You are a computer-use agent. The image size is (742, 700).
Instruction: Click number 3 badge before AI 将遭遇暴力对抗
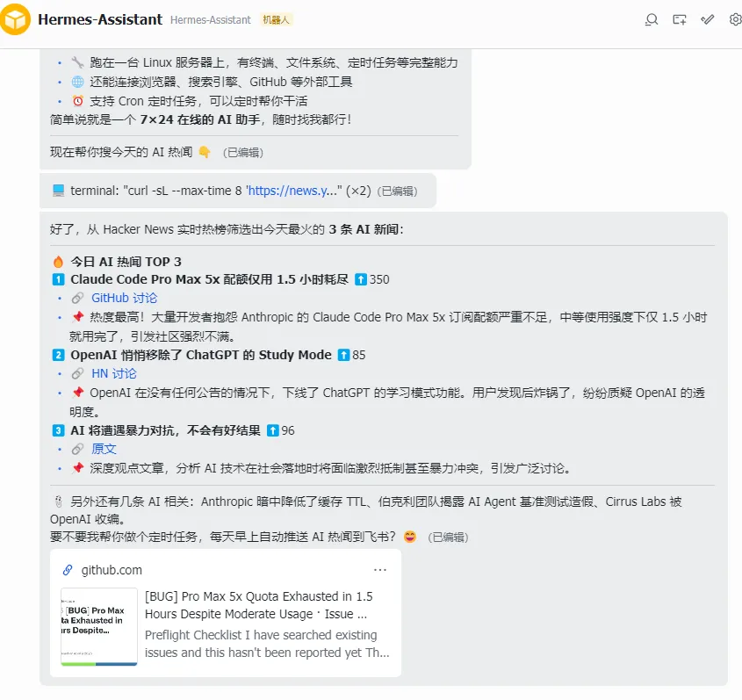tap(58, 430)
